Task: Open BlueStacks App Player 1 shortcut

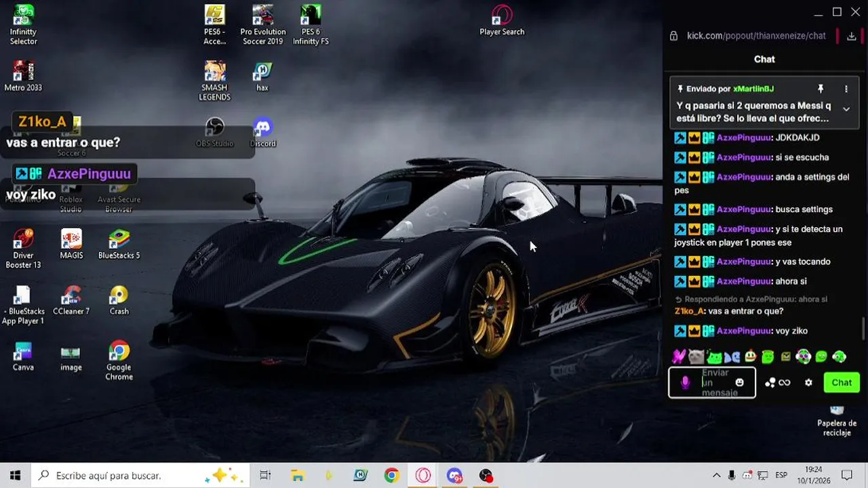Action: pyautogui.click(x=22, y=304)
